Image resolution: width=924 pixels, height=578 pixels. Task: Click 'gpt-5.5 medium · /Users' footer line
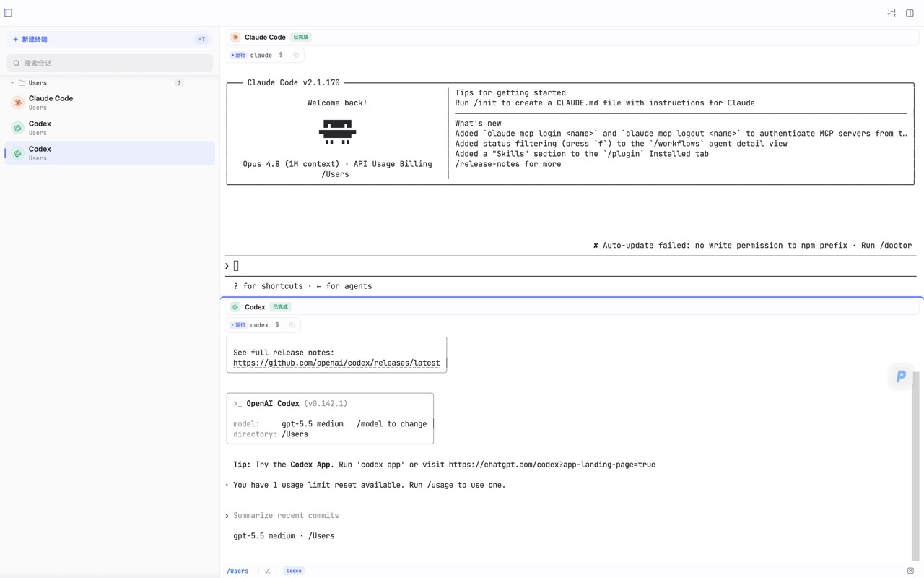[284, 536]
